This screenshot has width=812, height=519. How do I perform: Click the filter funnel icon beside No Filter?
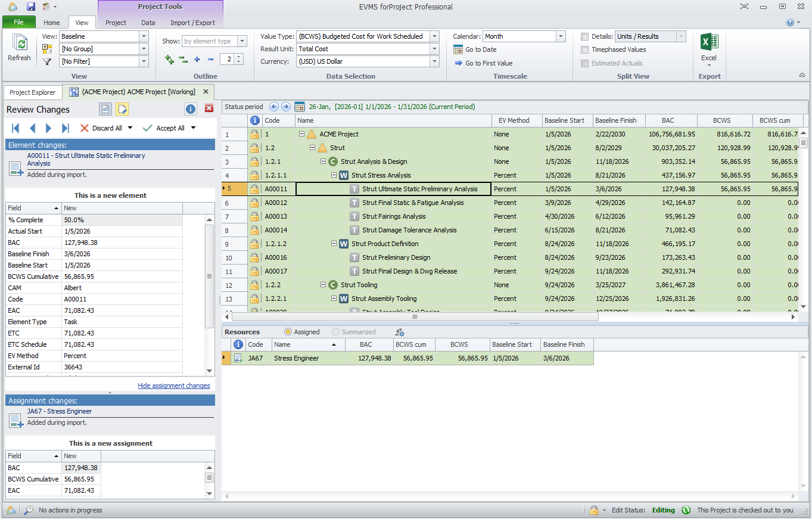[x=48, y=61]
